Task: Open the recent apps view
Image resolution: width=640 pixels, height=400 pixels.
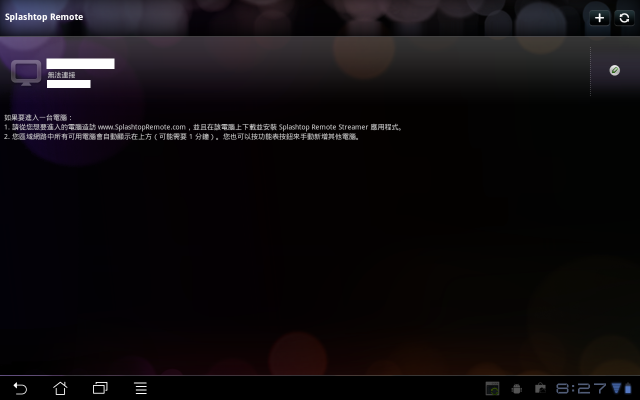Action: 100,388
